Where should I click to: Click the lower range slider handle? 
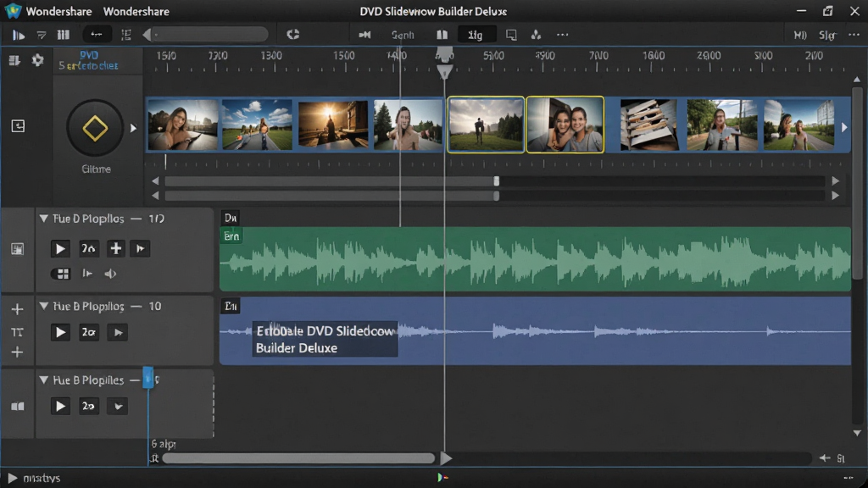click(x=497, y=196)
